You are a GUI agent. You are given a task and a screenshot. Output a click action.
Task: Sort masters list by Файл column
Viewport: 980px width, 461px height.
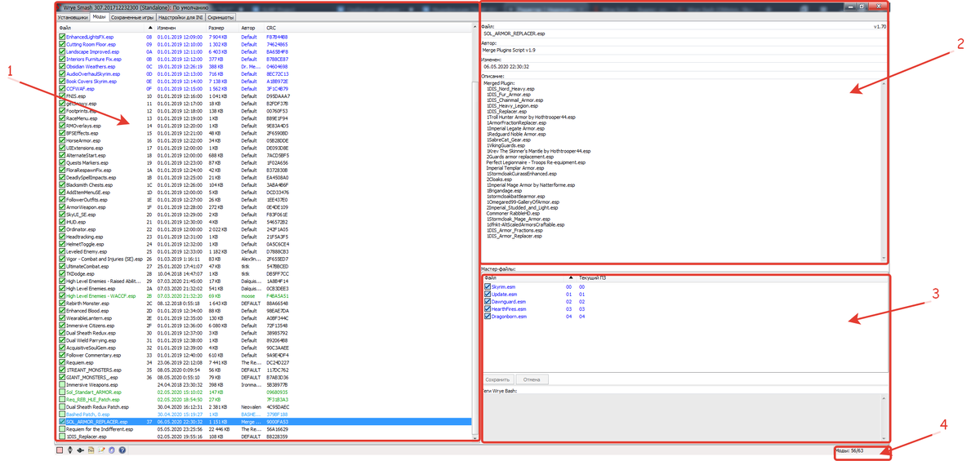[523, 278]
